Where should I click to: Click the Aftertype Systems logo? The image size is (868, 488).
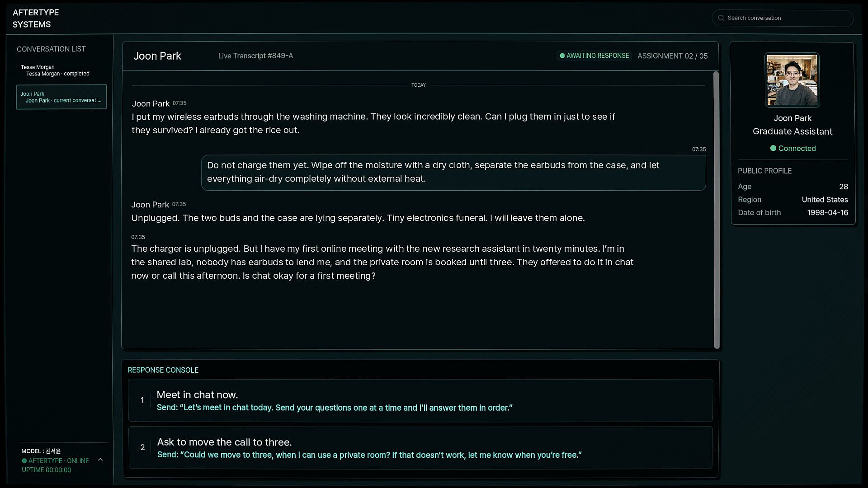click(36, 19)
